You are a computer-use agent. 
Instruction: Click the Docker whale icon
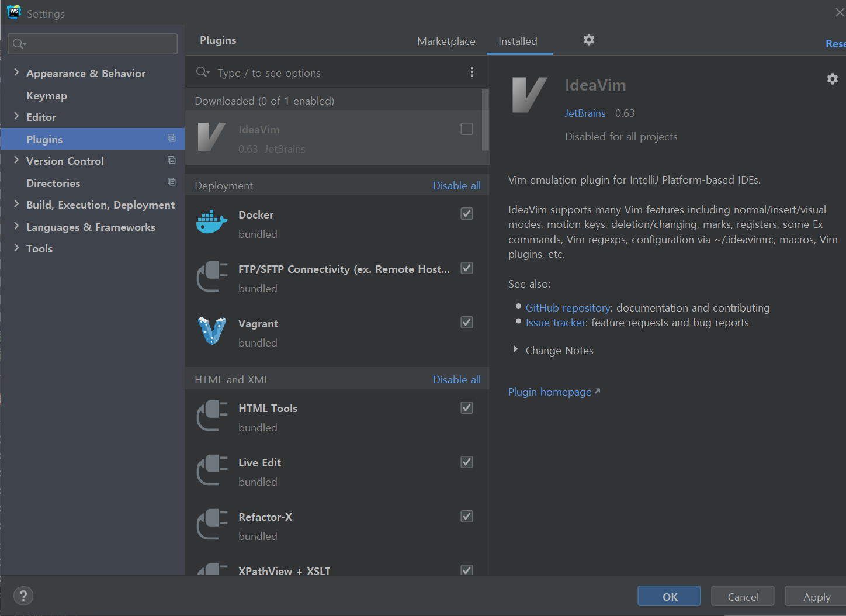click(211, 222)
